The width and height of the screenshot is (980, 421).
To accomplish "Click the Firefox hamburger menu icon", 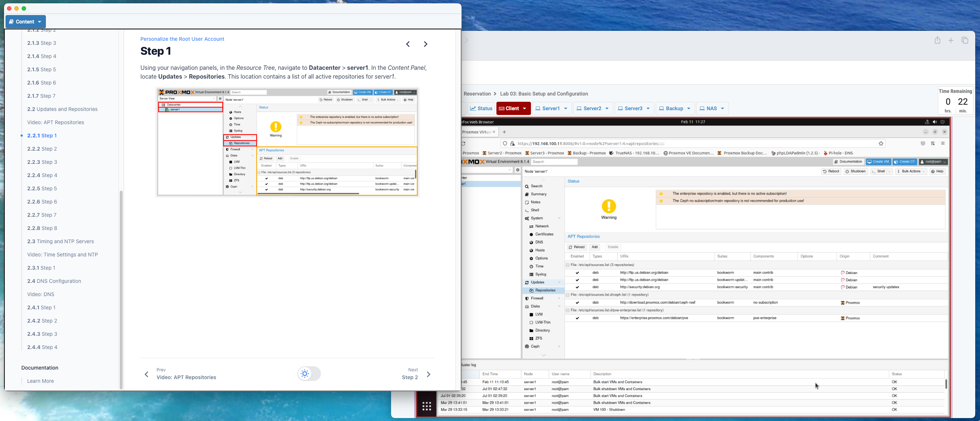I will coord(943,144).
